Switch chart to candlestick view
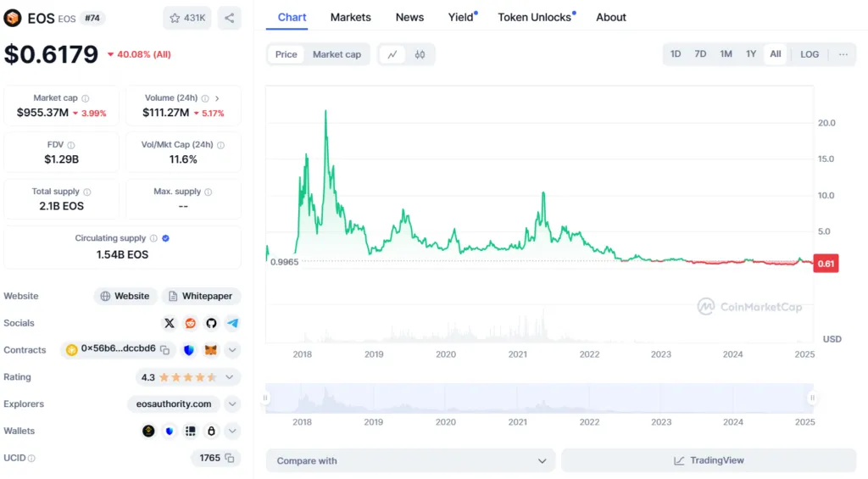Image resolution: width=868 pixels, height=479 pixels. pos(420,54)
